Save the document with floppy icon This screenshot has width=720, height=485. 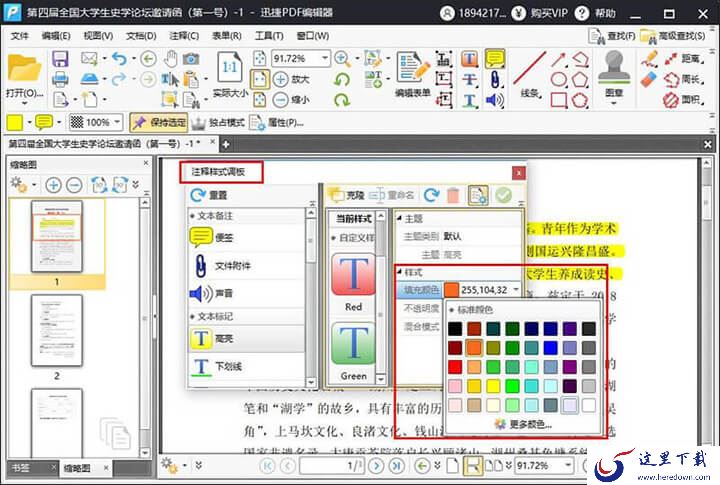[60, 59]
